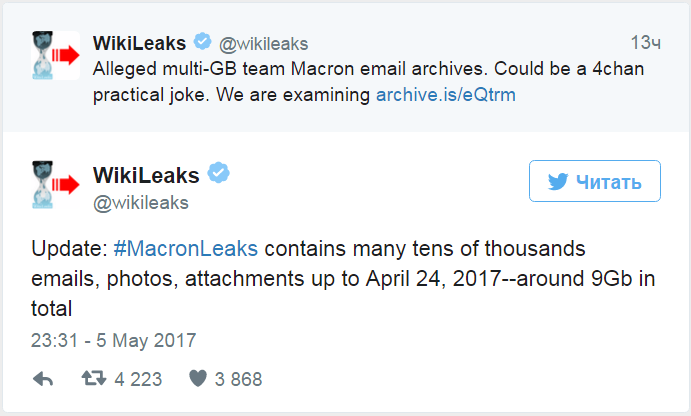Open the #MacronLeaks hashtag

186,249
